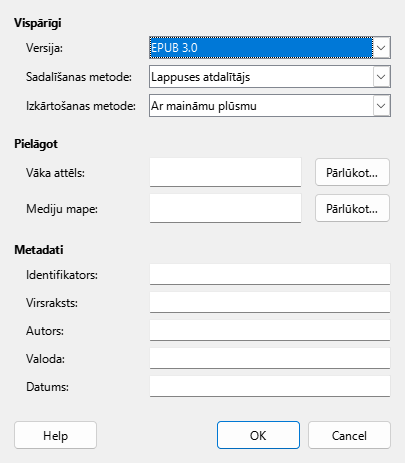The height and width of the screenshot is (463, 405).
Task: Browse for cover image with Pārlūkot next to Vāka attēls
Action: tap(352, 172)
